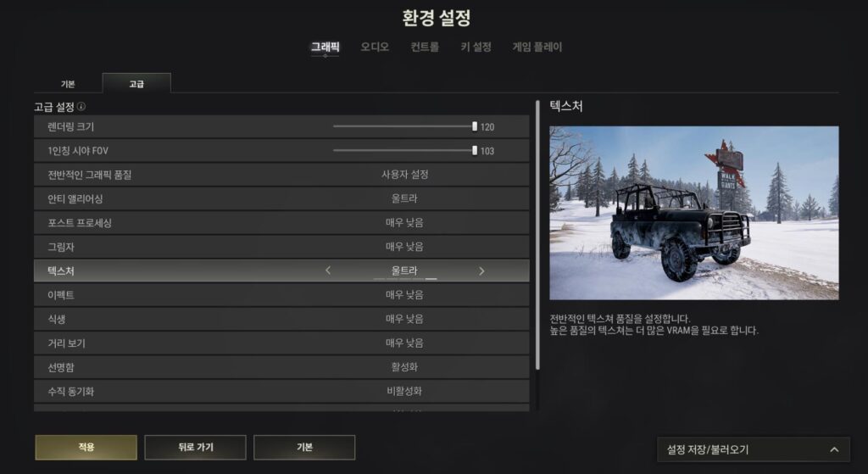
Task: Click info icon next to 고급 설정
Action: 81,106
